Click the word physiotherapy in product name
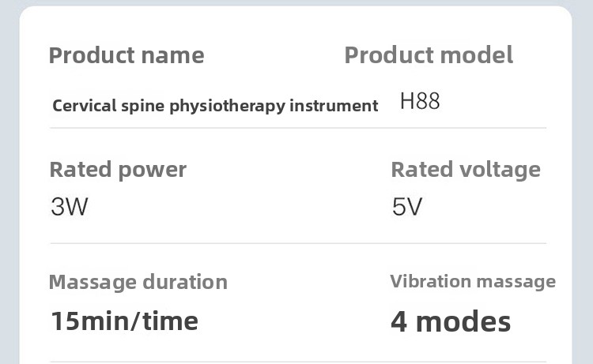Viewport: 593px width, 364px height. coord(227,106)
